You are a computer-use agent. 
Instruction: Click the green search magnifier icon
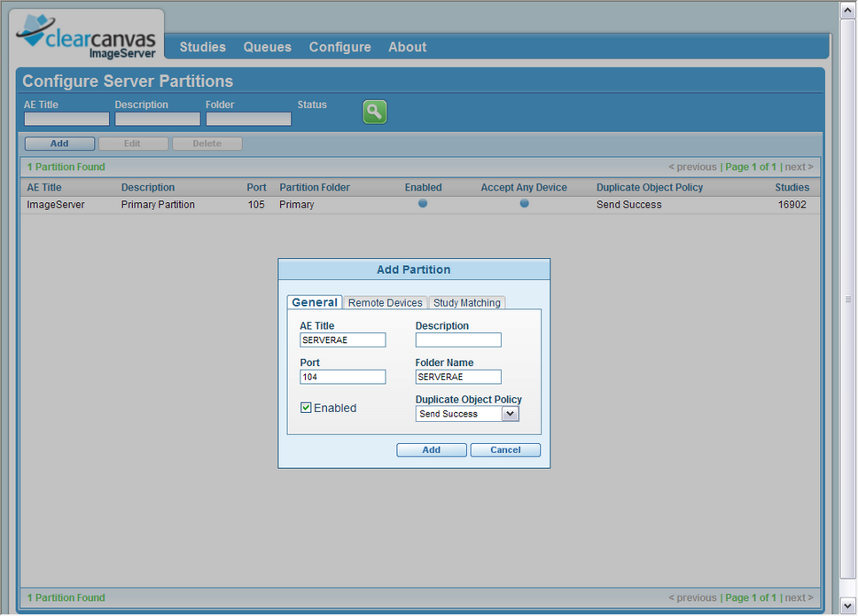[x=375, y=113]
